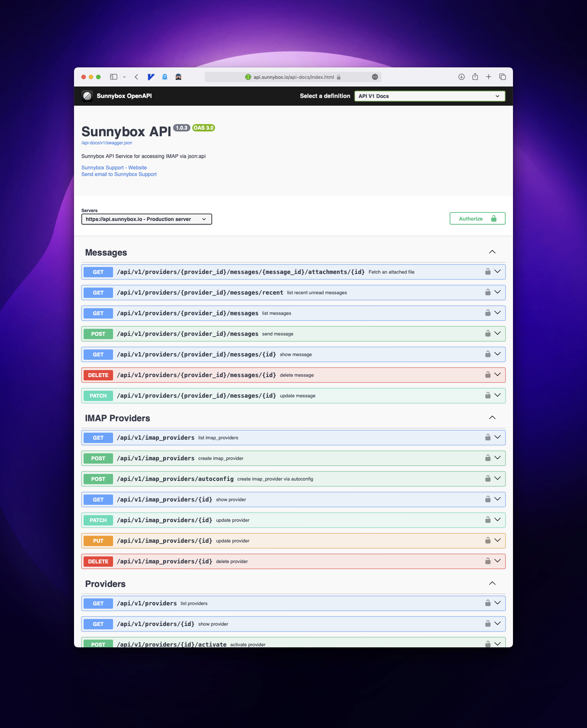Open the downloads icon in Safari toolbar
This screenshot has height=728, width=587.
461,77
